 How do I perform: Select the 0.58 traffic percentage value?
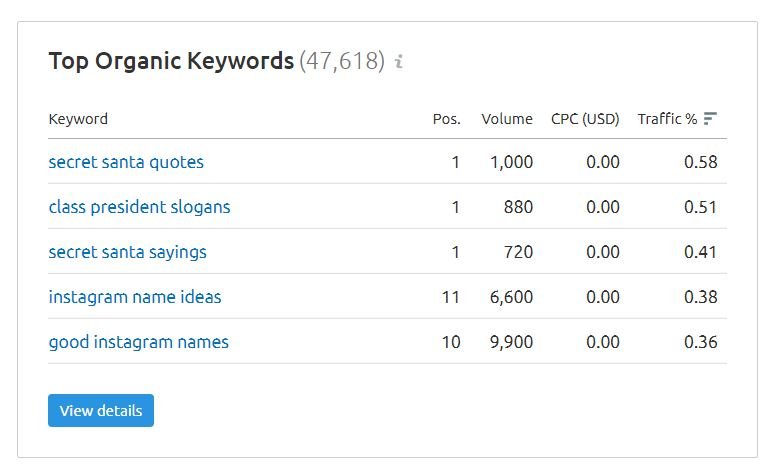click(701, 162)
